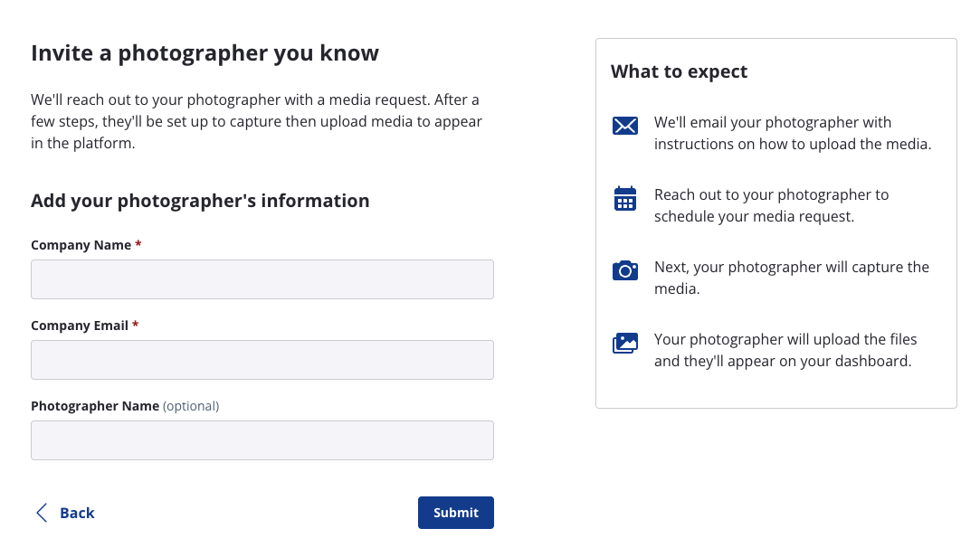
Task: Click "Add your photographer's information" subheading
Action: coord(200,201)
